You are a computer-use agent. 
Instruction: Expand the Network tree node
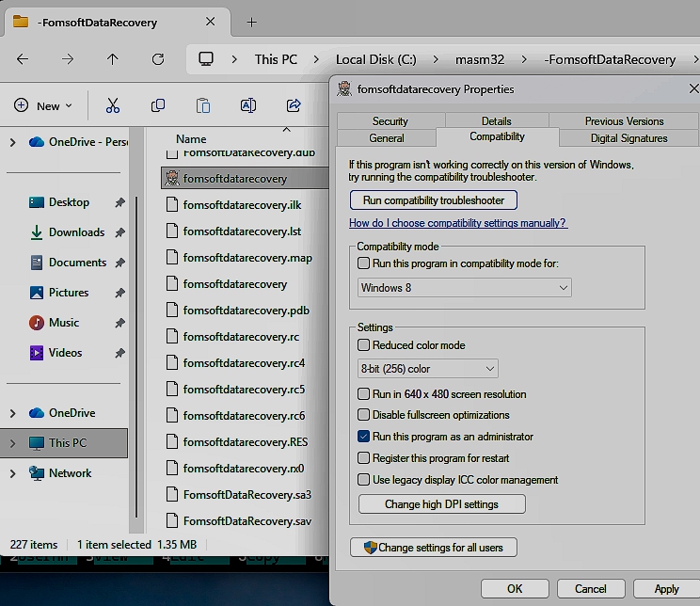click(12, 473)
